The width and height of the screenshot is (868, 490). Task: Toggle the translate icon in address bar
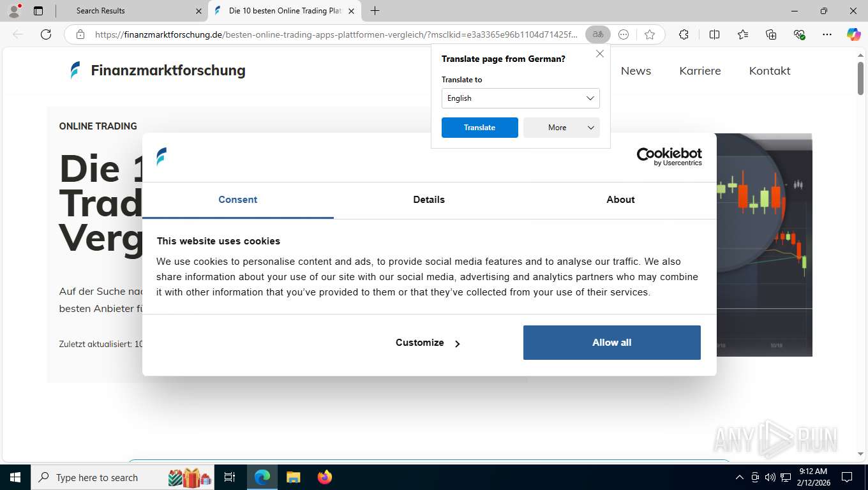598,34
